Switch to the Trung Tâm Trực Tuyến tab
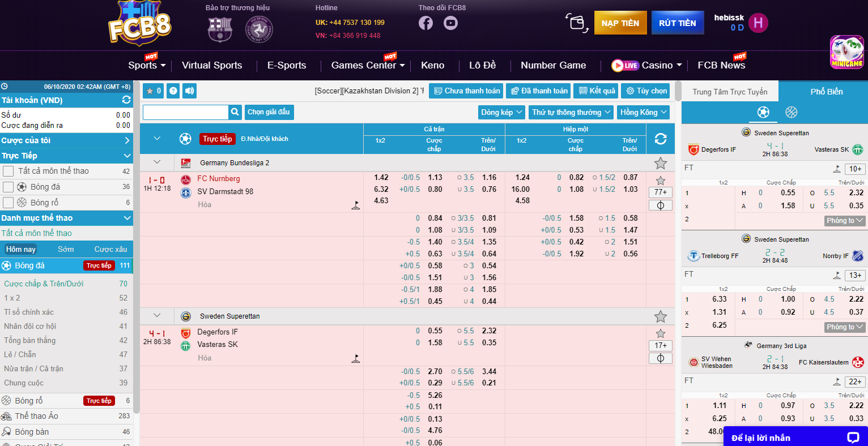 click(x=730, y=92)
